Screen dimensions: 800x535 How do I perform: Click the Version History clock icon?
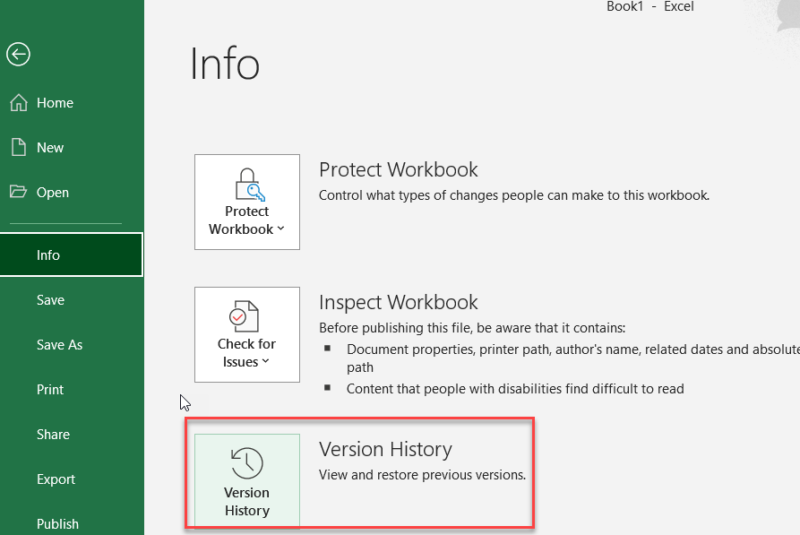[x=246, y=463]
